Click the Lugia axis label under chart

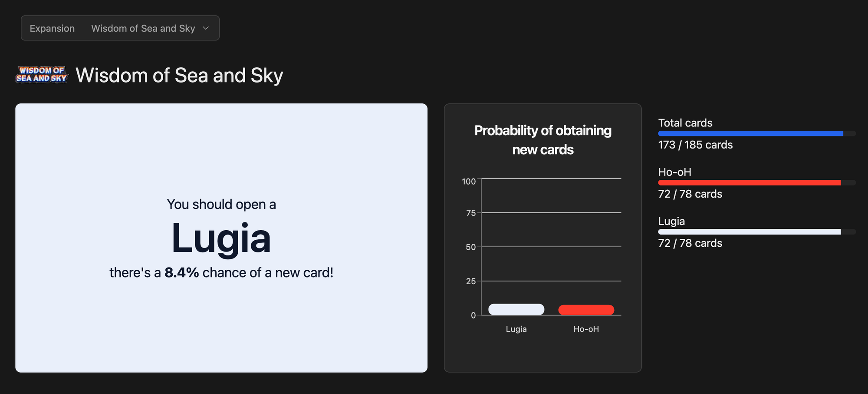pyautogui.click(x=516, y=329)
